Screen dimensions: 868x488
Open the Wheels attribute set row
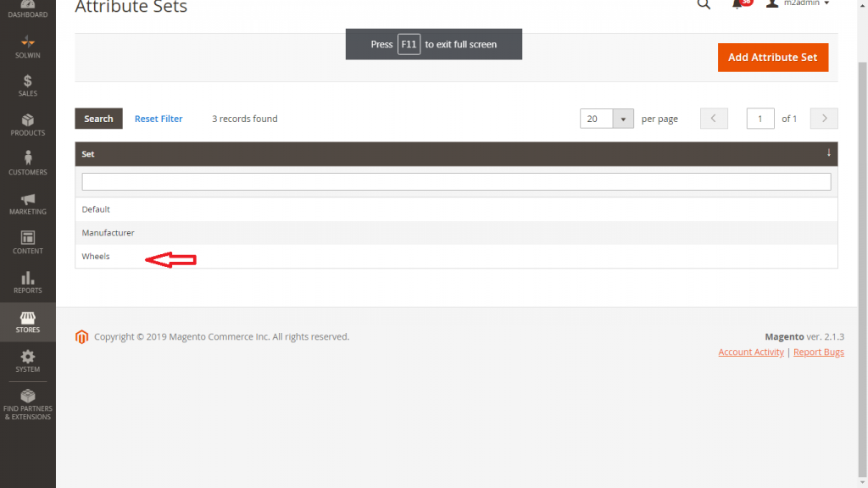(96, 257)
